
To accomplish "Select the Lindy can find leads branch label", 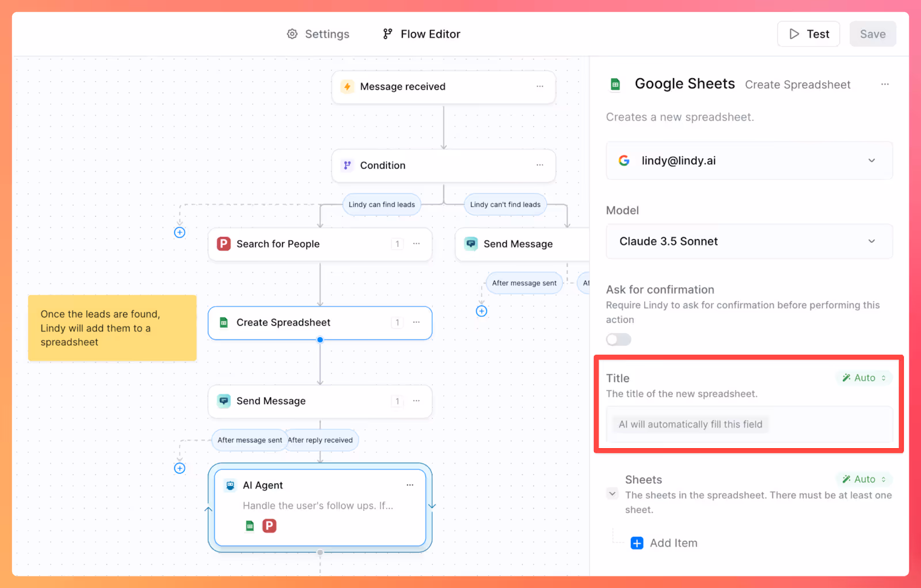I will click(x=382, y=204).
